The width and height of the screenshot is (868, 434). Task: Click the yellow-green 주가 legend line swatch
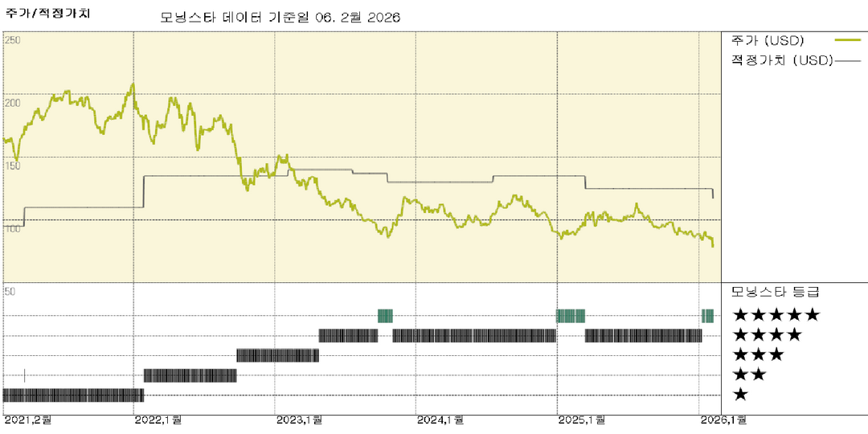pyautogui.click(x=848, y=39)
